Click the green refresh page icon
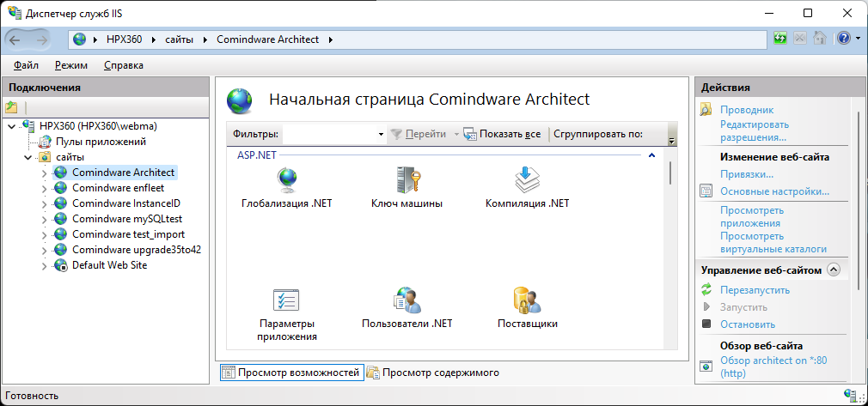 pos(780,39)
